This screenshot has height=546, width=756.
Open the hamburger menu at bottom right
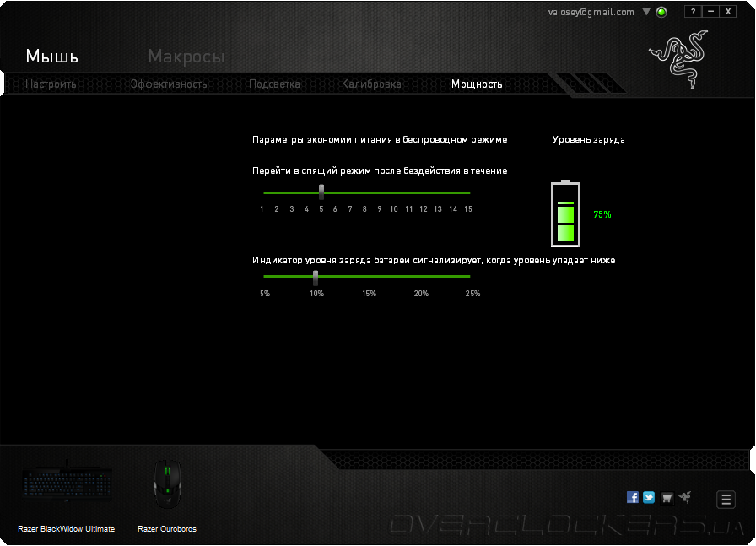click(726, 500)
